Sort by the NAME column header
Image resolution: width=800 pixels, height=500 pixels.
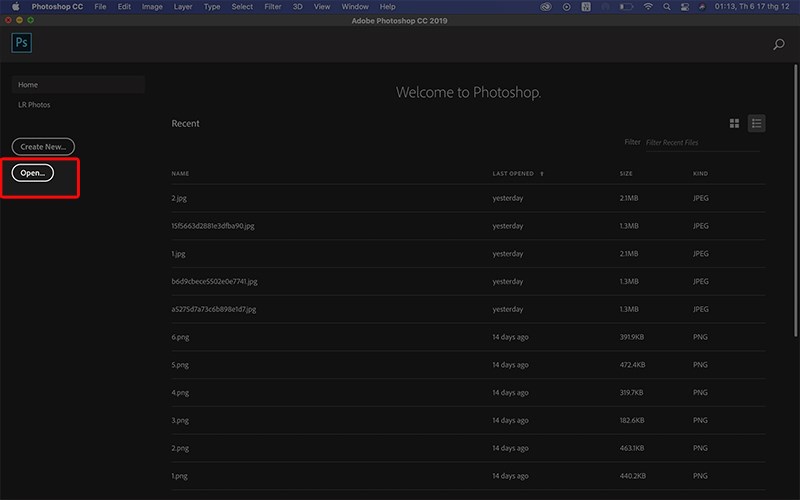click(180, 174)
